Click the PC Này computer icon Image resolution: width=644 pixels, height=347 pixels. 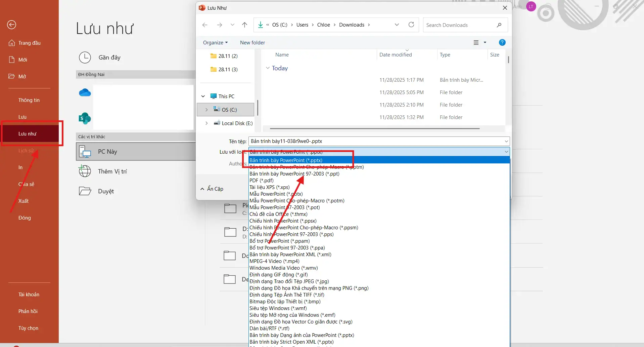coord(85,151)
